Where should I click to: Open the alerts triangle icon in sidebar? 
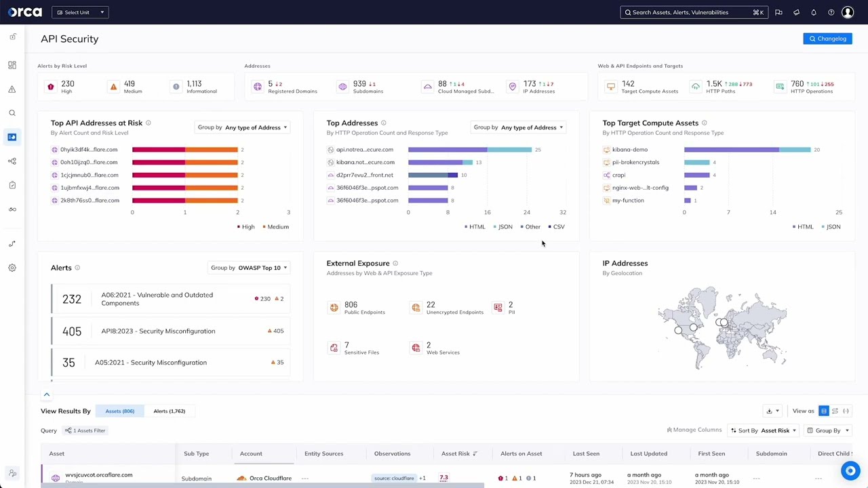point(12,89)
